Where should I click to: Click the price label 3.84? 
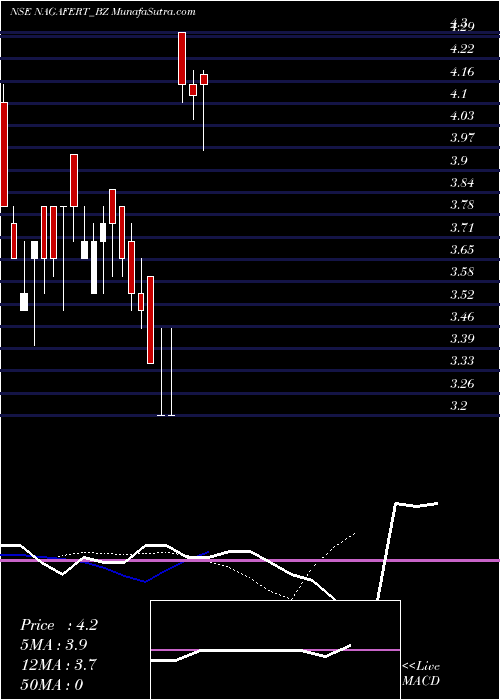[x=462, y=183]
